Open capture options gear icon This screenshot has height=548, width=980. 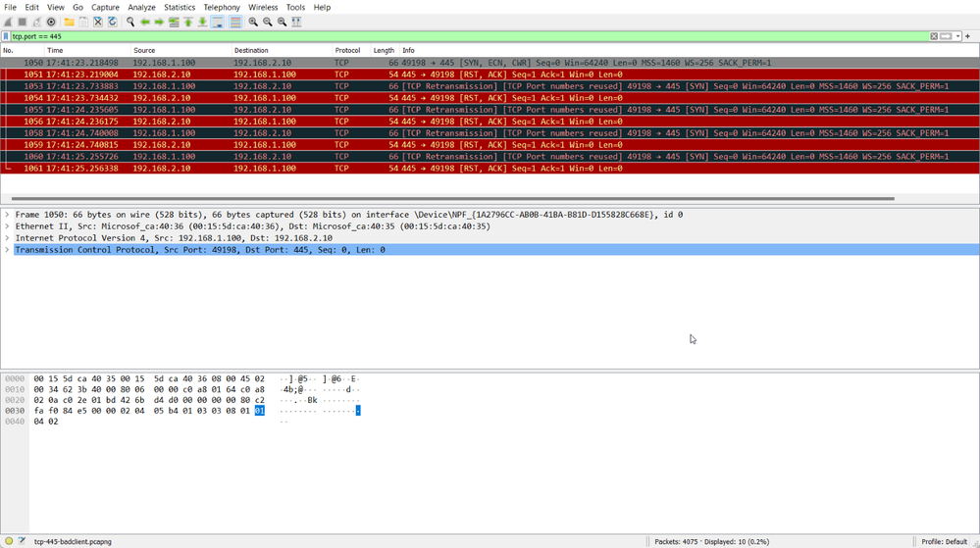[51, 22]
